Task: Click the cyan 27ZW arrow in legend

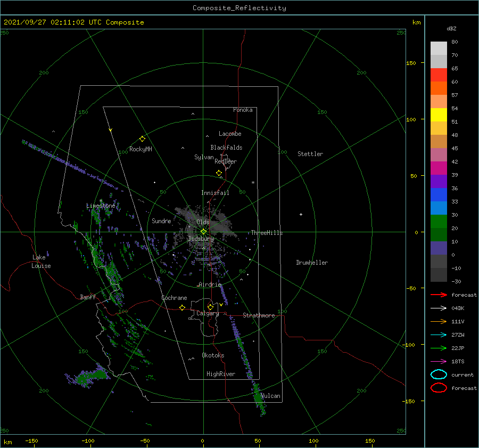Action: [x=439, y=335]
